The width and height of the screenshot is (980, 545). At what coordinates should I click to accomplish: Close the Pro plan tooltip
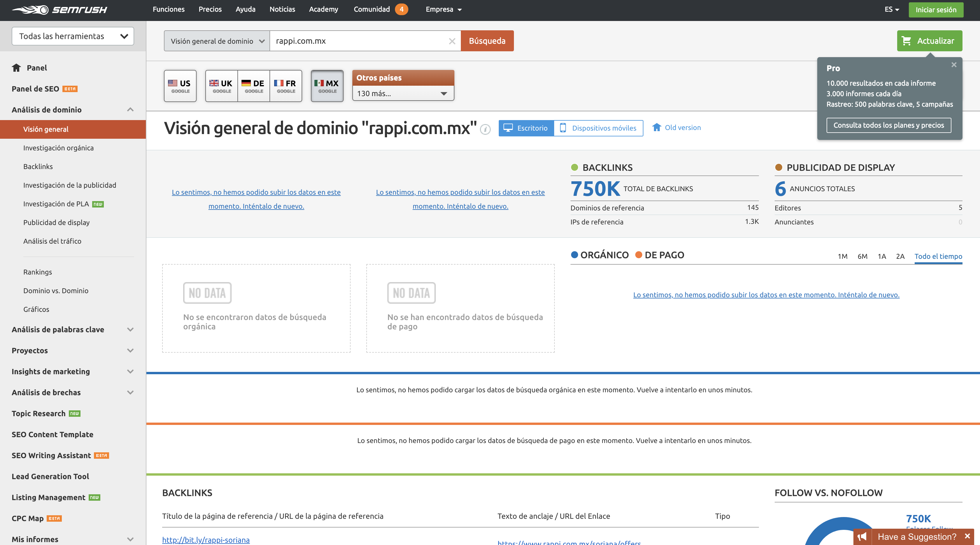pos(954,65)
